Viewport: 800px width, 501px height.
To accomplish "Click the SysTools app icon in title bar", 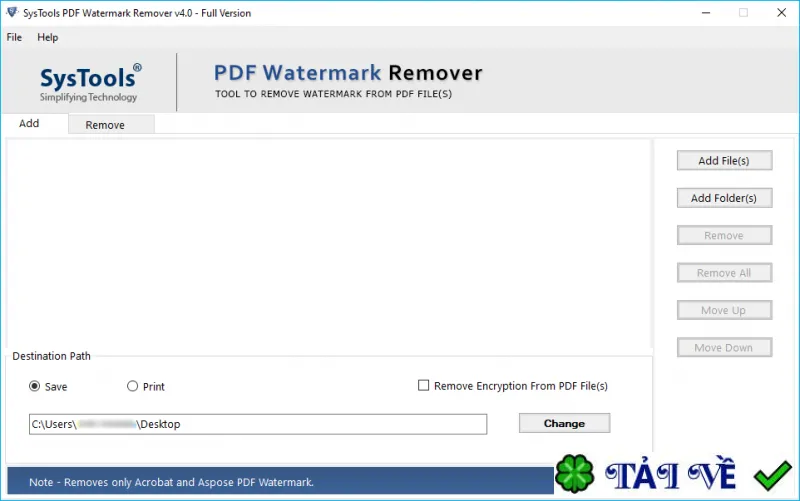I will click(11, 12).
